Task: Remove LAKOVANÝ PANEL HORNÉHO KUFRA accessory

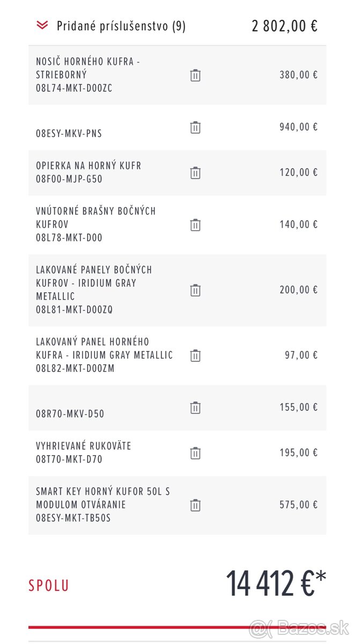Action: point(195,355)
